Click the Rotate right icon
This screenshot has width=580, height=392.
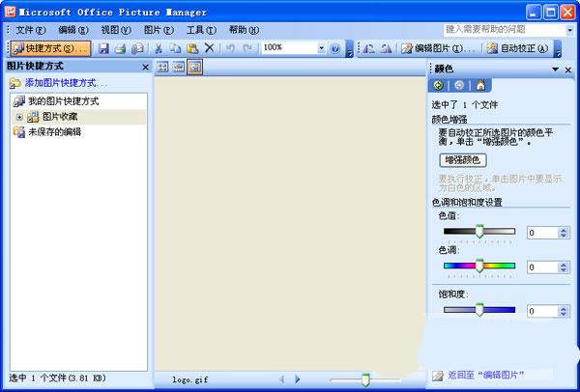click(x=386, y=48)
